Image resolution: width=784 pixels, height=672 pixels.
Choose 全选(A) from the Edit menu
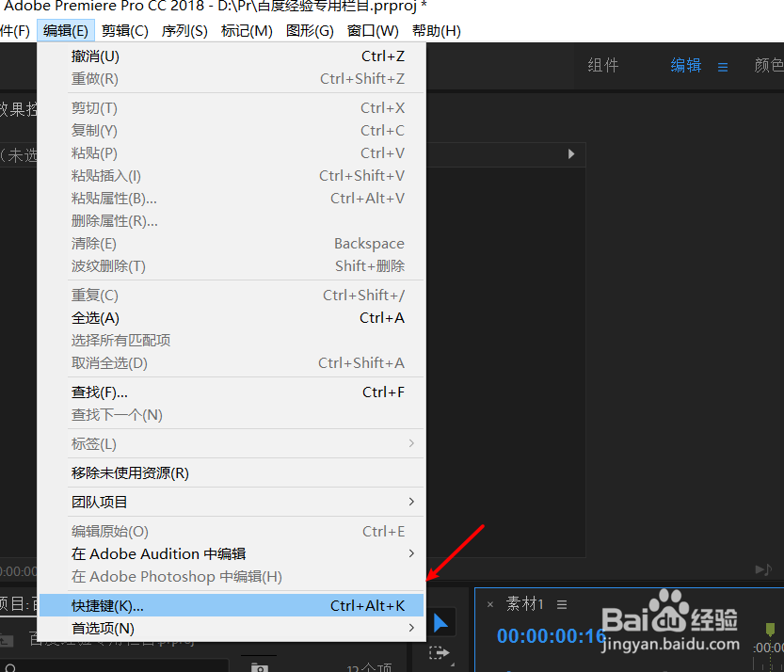coord(231,317)
